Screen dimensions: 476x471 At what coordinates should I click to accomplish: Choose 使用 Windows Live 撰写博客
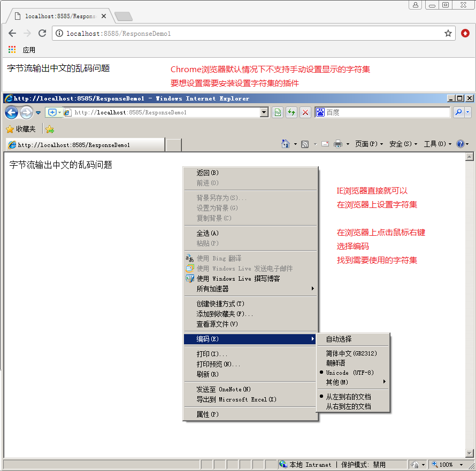[x=250, y=279]
